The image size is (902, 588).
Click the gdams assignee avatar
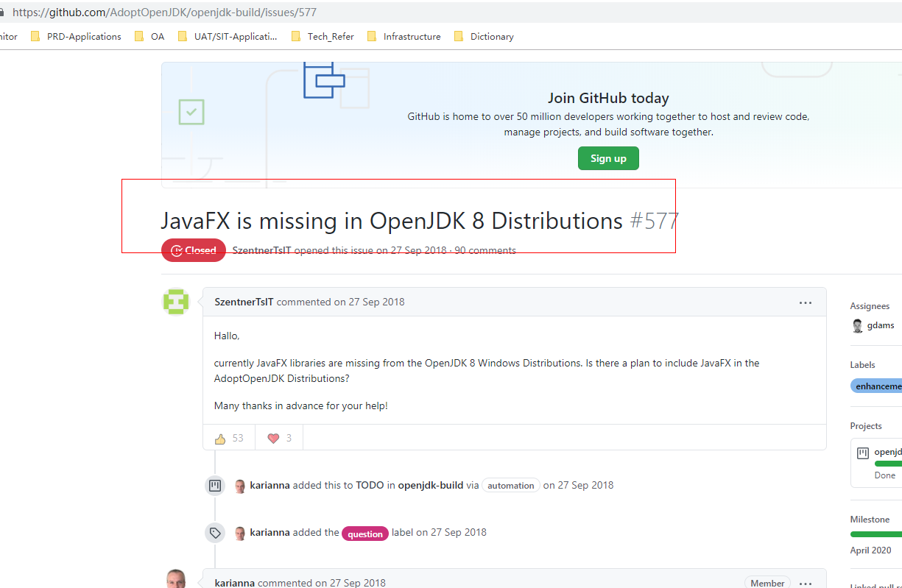pos(857,326)
